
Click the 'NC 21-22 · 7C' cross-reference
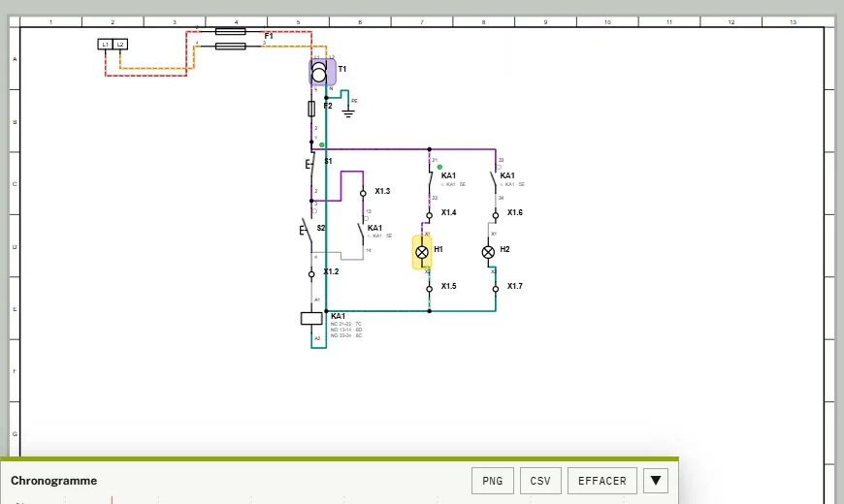click(346, 324)
